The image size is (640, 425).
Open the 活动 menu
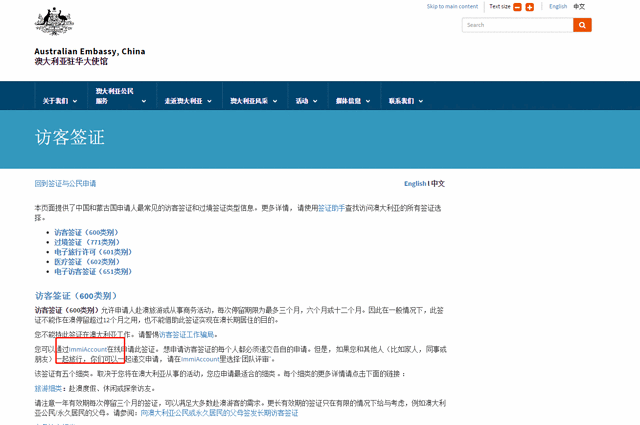[304, 101]
